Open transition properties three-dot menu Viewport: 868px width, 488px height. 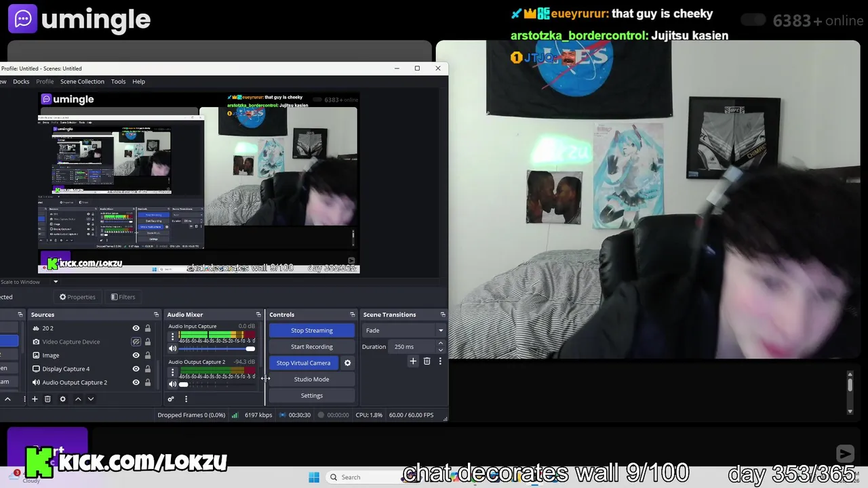440,361
